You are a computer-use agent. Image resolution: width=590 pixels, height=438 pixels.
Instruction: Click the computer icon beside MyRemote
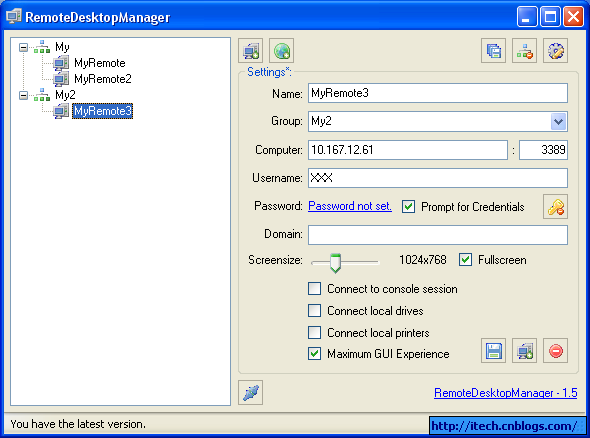(x=61, y=63)
